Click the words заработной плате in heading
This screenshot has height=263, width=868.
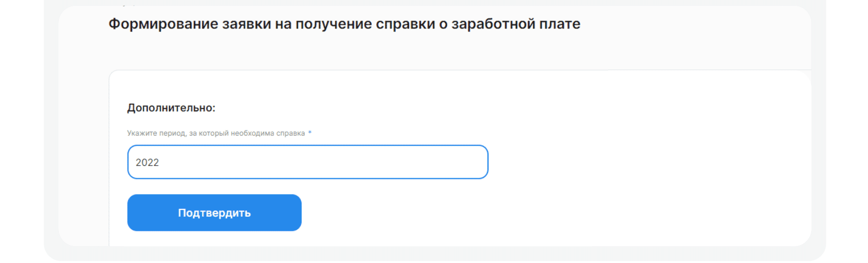[516, 24]
